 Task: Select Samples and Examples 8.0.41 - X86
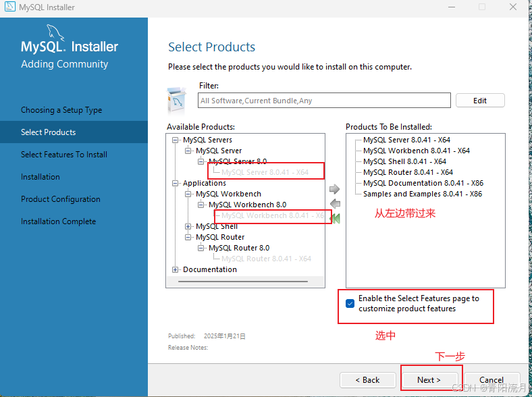[x=423, y=194]
